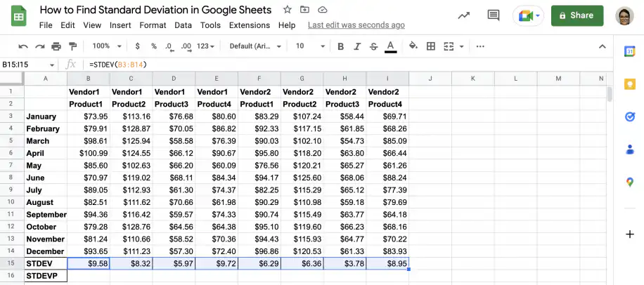
Task: Format cells as currency
Action: click(x=138, y=46)
